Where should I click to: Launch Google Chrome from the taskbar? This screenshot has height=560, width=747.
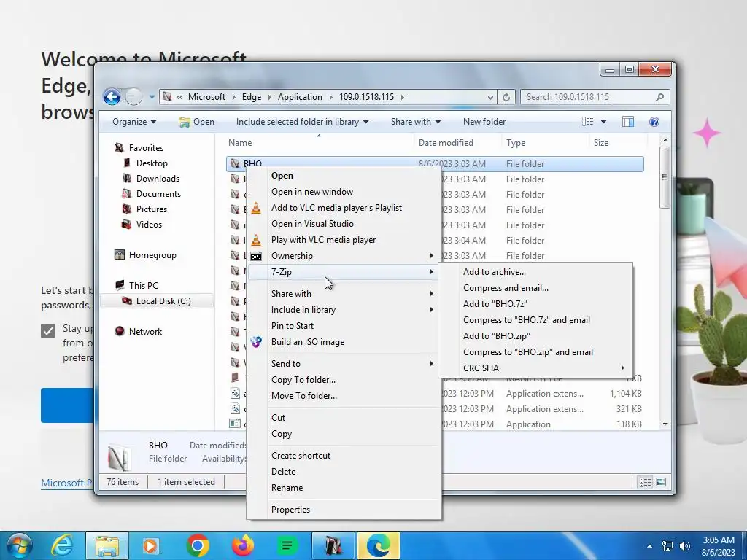[198, 545]
